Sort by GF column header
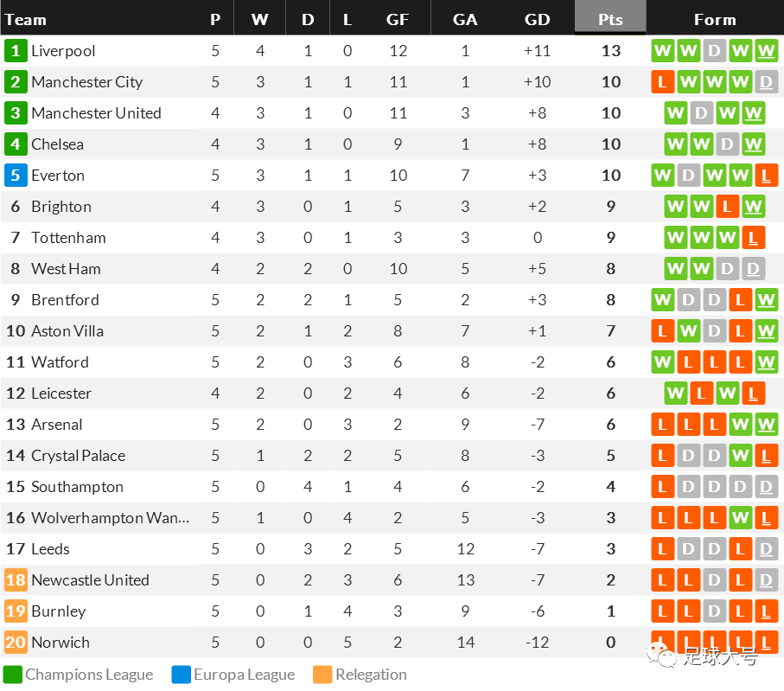The height and width of the screenshot is (691, 784). click(398, 20)
